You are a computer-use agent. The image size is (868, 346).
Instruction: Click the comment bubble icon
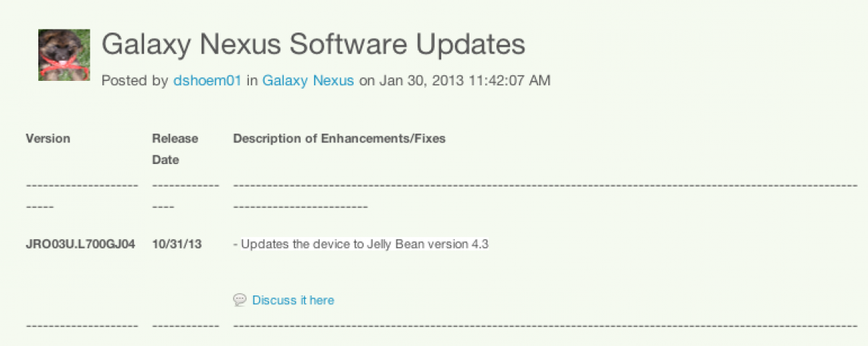(x=239, y=300)
